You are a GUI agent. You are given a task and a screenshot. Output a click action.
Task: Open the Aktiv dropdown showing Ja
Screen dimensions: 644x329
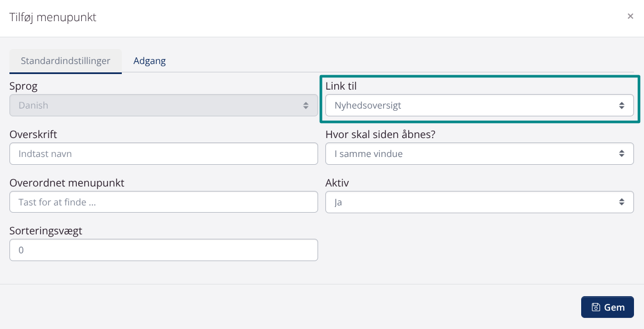473,202
